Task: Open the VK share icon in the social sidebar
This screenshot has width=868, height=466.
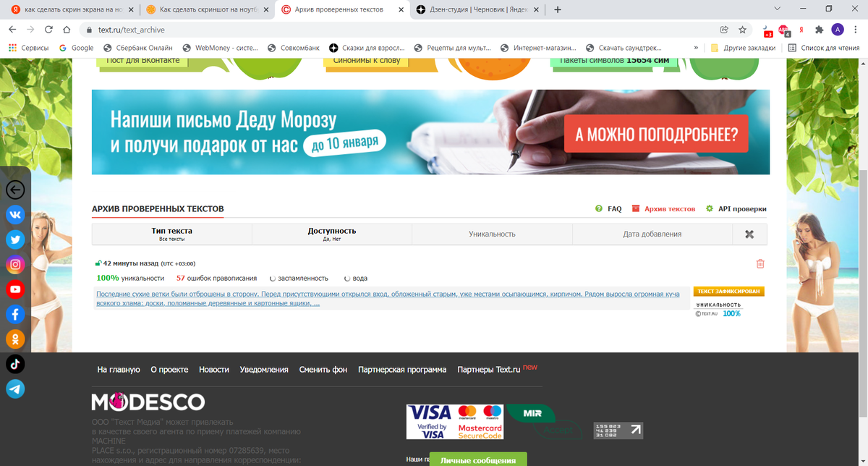Action: (x=15, y=215)
